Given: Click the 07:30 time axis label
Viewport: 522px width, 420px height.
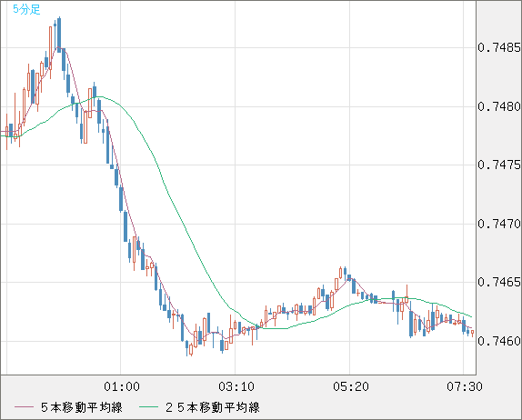Looking at the screenshot, I should pyautogui.click(x=465, y=386).
